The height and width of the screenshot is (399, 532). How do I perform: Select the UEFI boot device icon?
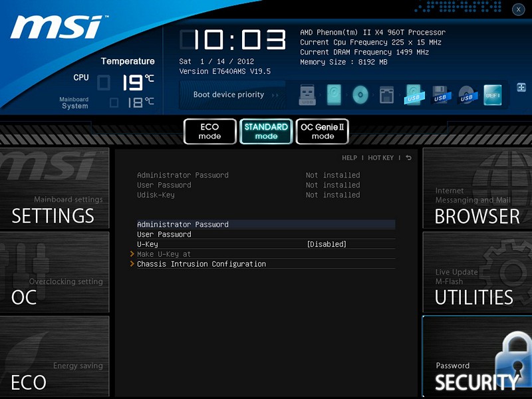(493, 94)
